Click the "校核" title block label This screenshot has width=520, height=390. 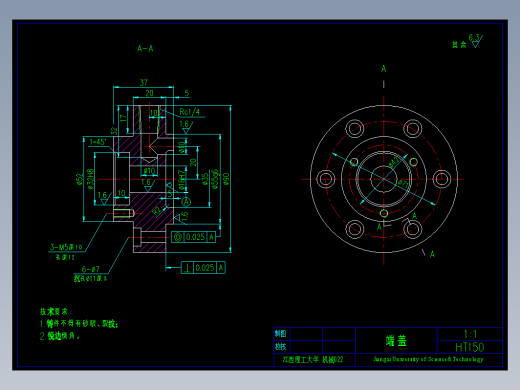(280, 347)
